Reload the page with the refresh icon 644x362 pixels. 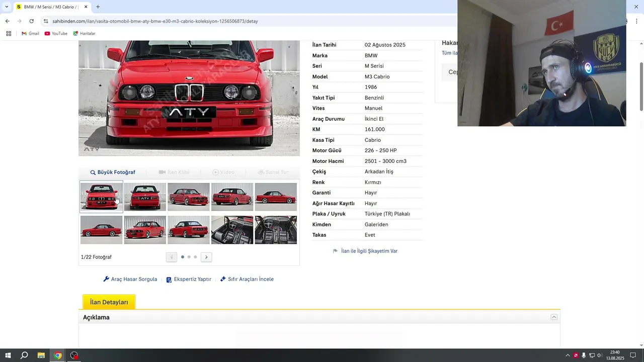(x=31, y=21)
